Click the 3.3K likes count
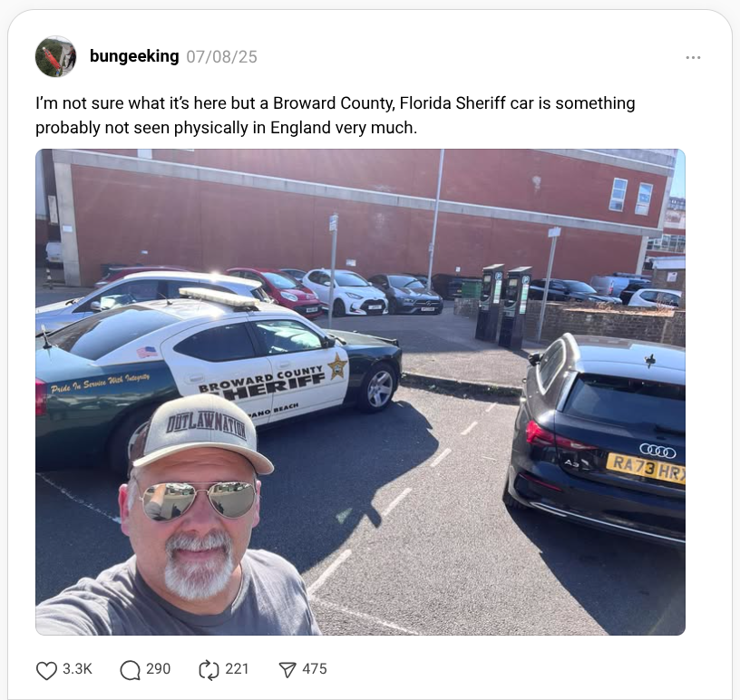Image resolution: width=740 pixels, height=700 pixels. click(77, 669)
